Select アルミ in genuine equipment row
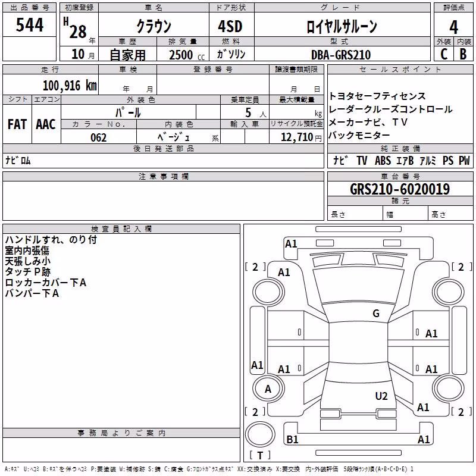476x476 pixels. [x=428, y=160]
